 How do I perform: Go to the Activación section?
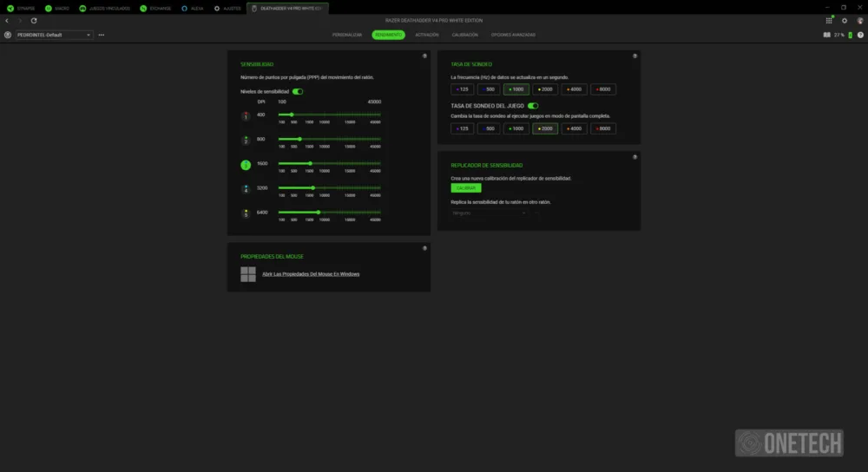[x=427, y=35]
